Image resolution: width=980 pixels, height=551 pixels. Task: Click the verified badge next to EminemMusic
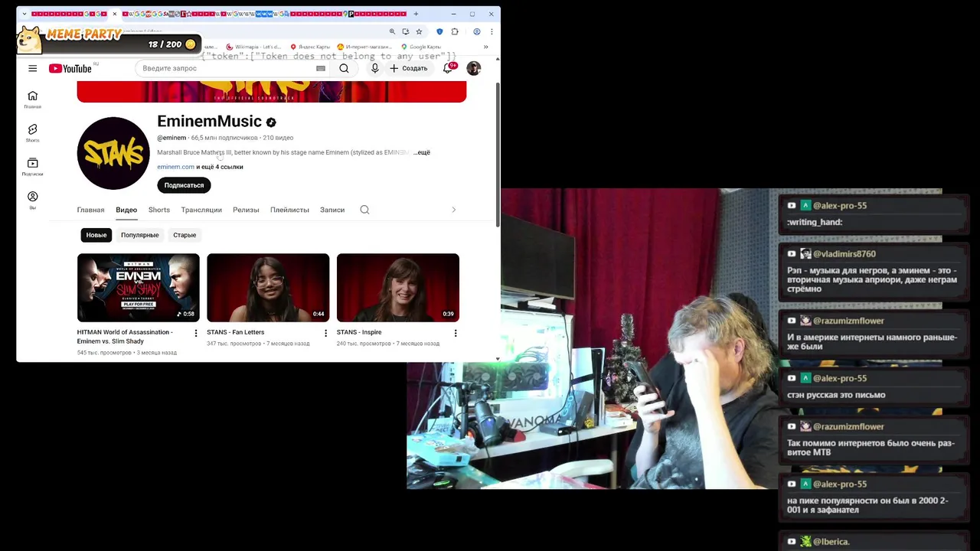271,122
